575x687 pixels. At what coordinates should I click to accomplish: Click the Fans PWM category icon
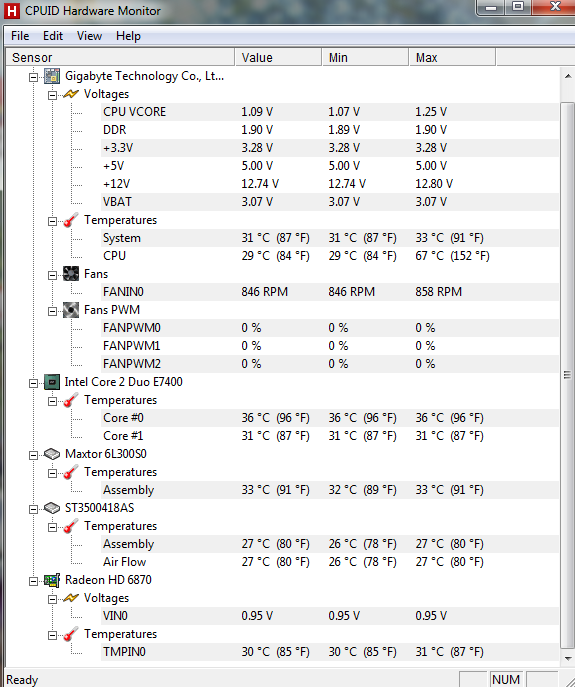[x=71, y=310]
